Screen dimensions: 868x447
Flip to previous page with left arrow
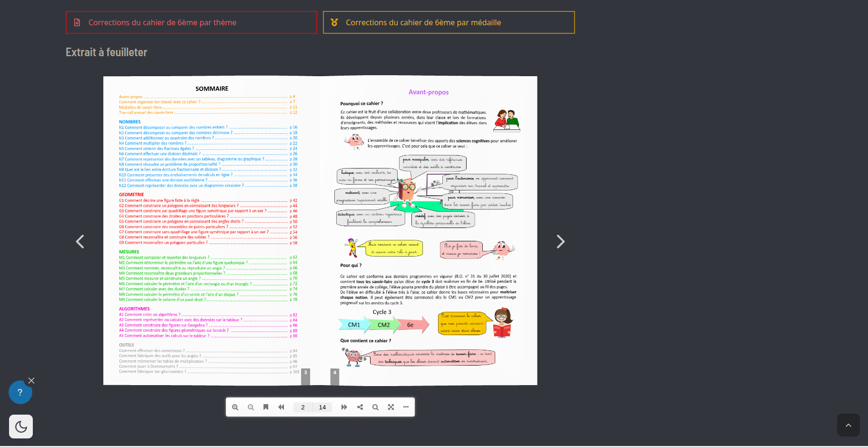(80, 242)
